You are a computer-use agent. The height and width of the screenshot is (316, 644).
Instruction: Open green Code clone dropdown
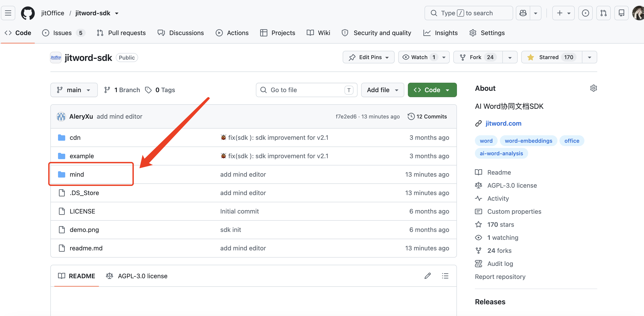point(432,90)
